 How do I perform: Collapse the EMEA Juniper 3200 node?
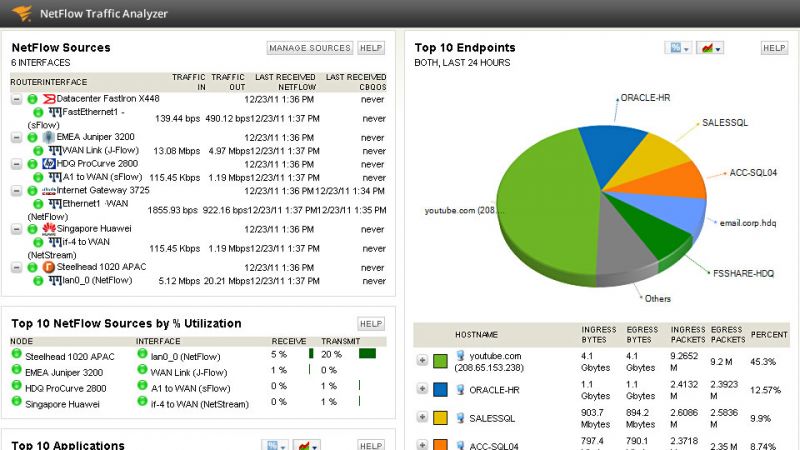pyautogui.click(x=17, y=137)
